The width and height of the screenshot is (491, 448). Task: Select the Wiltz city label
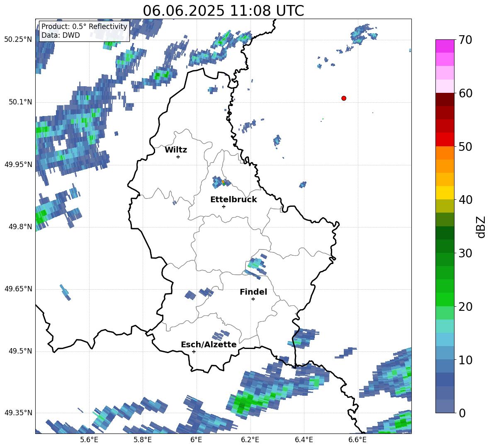pos(176,150)
